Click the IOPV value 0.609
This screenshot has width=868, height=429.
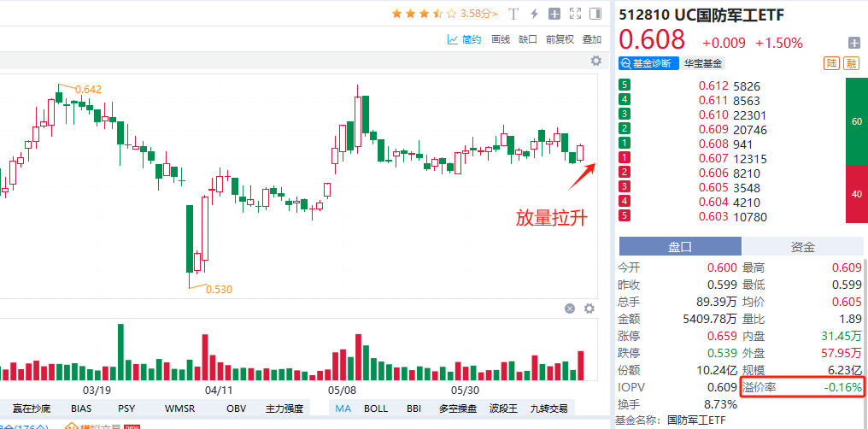(722, 387)
